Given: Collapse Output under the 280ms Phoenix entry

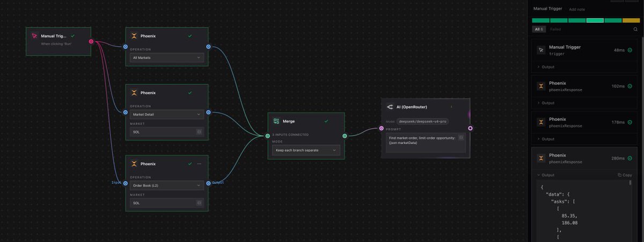Looking at the screenshot, I should [546, 175].
